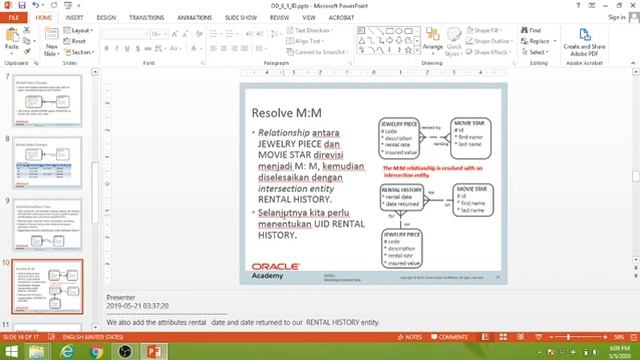The height and width of the screenshot is (360, 640).
Task: Click the Paste clipboard icon
Action: 12,36
